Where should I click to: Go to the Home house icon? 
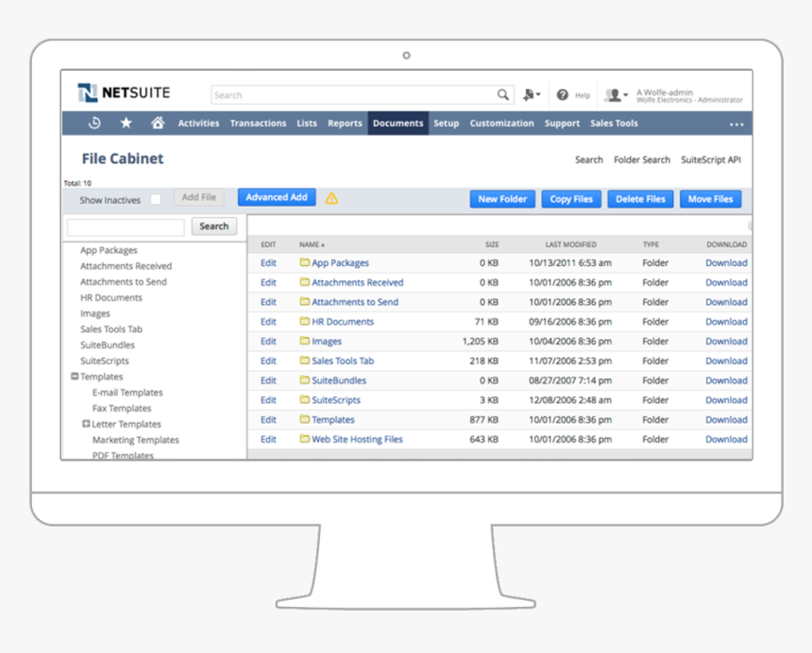(x=158, y=124)
